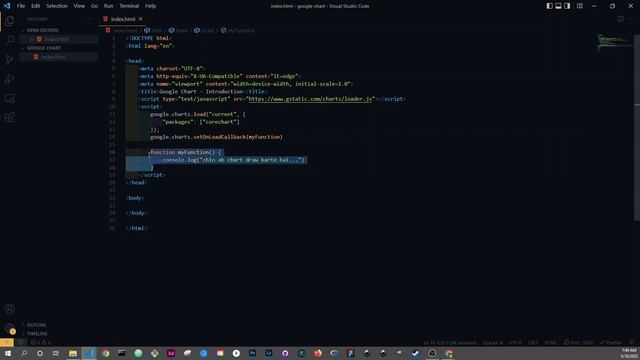The height and width of the screenshot is (360, 640).
Task: Select the index.html editor tab
Action: point(122,19)
